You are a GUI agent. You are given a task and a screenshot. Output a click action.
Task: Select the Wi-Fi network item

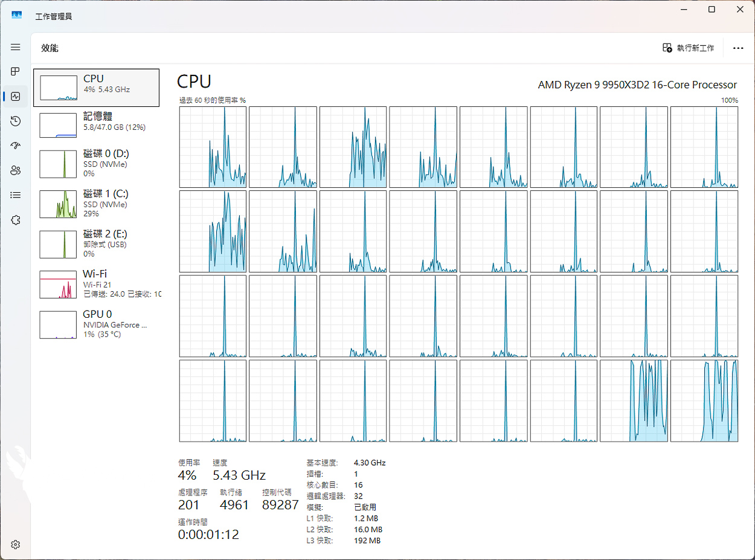point(97,284)
